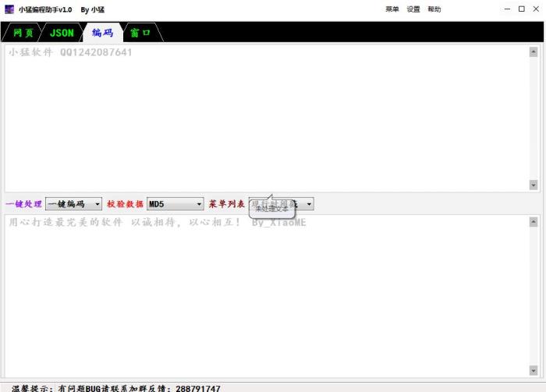The width and height of the screenshot is (546, 392).
Task: Switch to the 网页 tab
Action: click(x=23, y=33)
